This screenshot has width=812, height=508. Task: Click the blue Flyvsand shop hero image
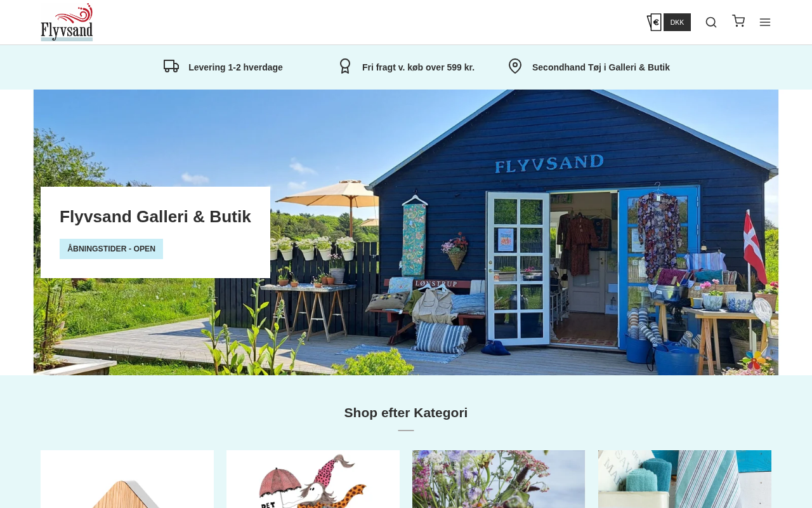click(507, 232)
